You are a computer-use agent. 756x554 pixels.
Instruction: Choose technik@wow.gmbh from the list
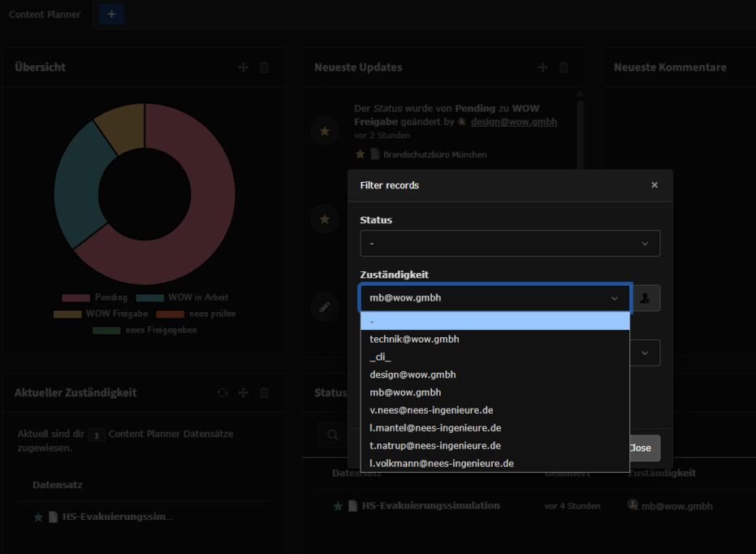tap(495, 339)
